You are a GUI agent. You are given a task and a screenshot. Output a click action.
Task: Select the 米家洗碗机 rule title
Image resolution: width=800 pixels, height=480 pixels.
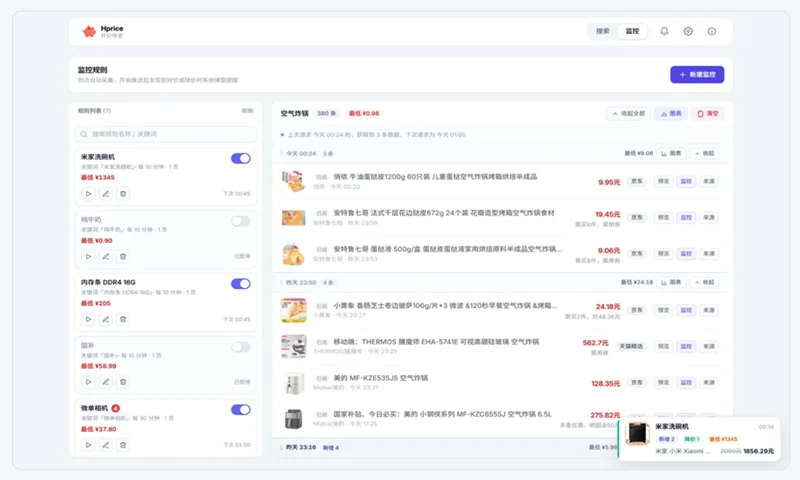[x=98, y=157]
